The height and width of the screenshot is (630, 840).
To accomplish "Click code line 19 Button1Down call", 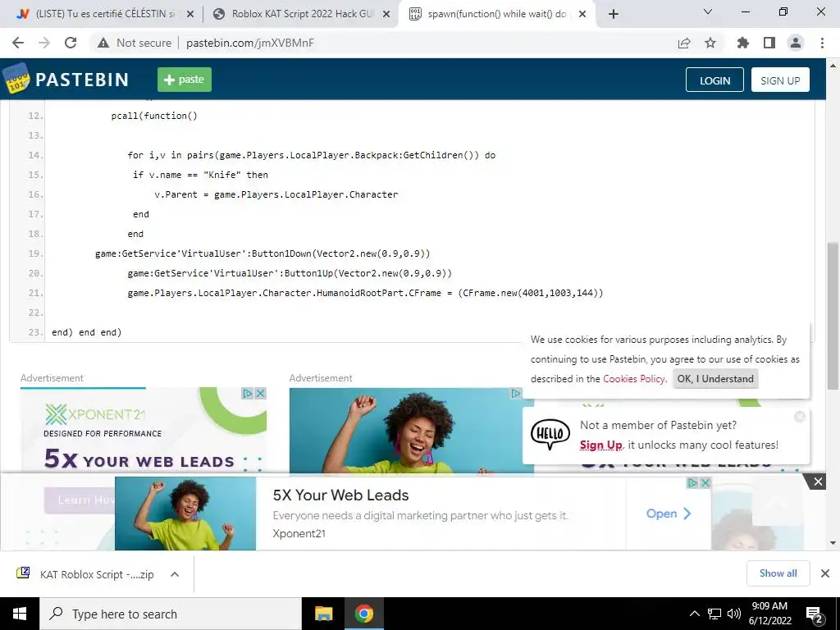I will [262, 253].
